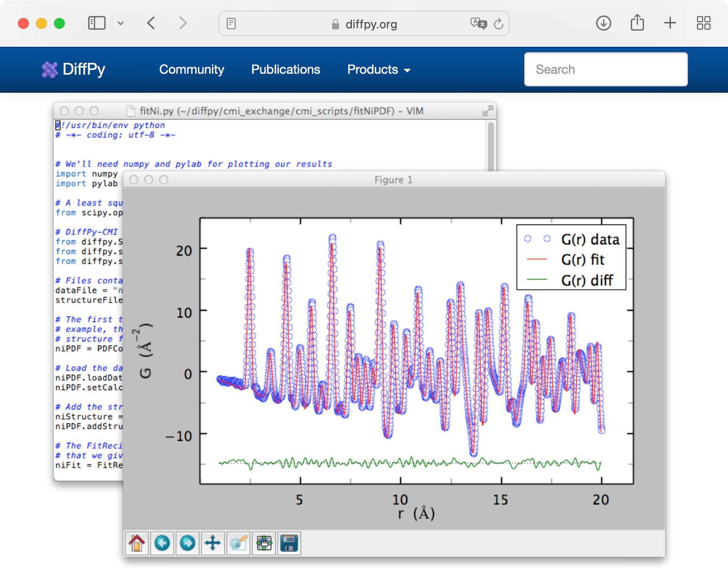The image size is (728, 575).
Task: Click the Figure 1 window title
Action: 394,180
